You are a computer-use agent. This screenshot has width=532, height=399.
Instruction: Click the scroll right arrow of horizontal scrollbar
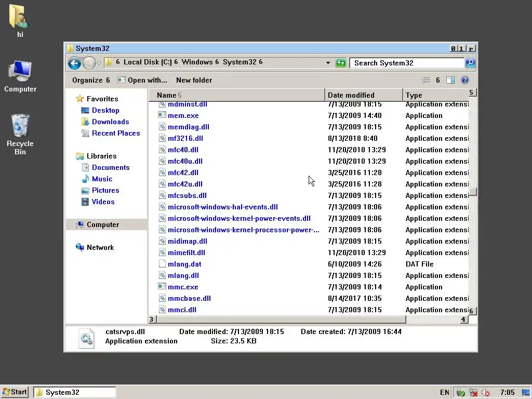(463, 320)
